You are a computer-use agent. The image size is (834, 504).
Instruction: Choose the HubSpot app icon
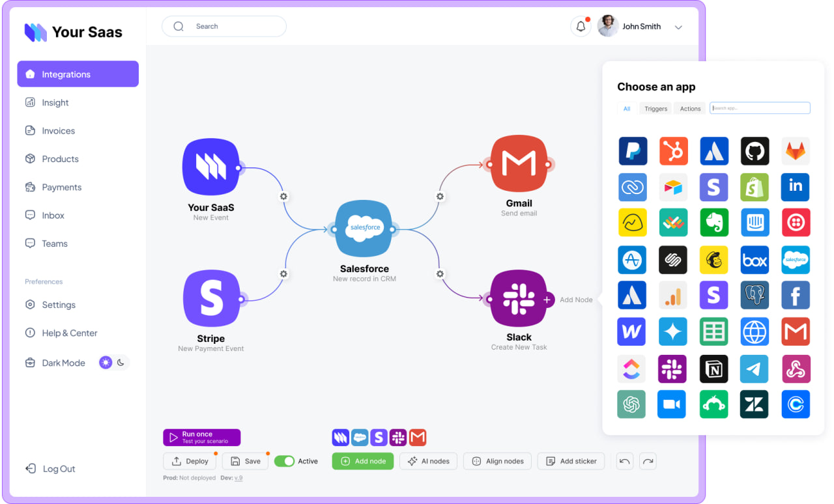click(673, 151)
